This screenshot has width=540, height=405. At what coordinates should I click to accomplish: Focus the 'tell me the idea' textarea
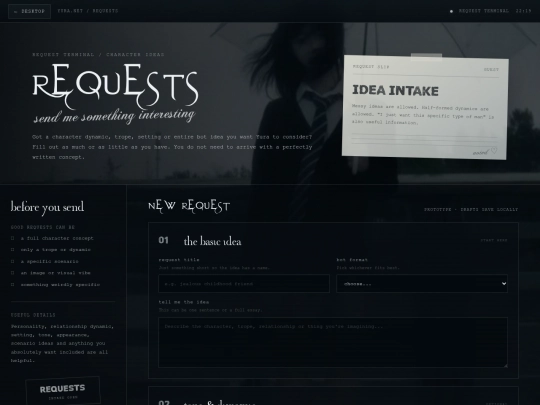(333, 342)
